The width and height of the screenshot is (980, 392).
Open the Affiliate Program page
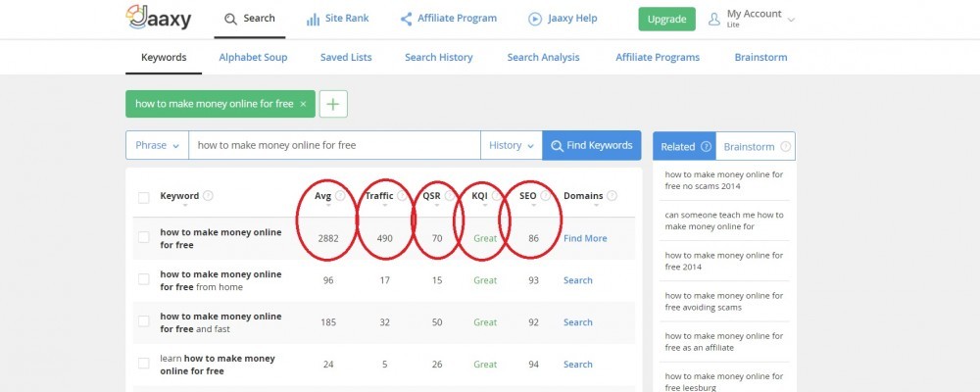[x=448, y=19]
